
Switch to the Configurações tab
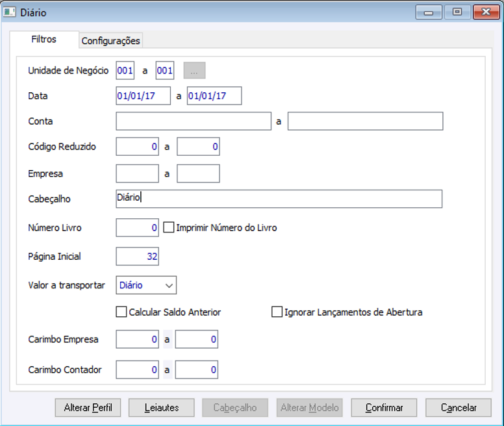point(110,41)
